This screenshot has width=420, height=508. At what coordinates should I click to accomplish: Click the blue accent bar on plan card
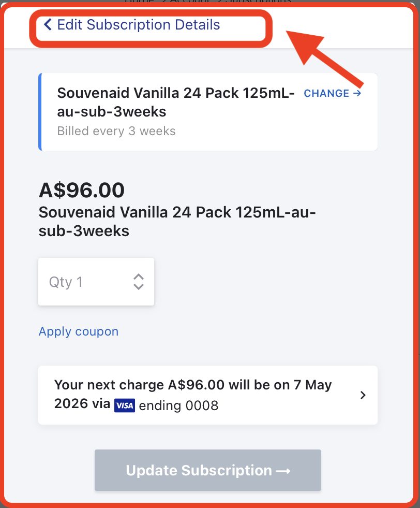[x=40, y=112]
